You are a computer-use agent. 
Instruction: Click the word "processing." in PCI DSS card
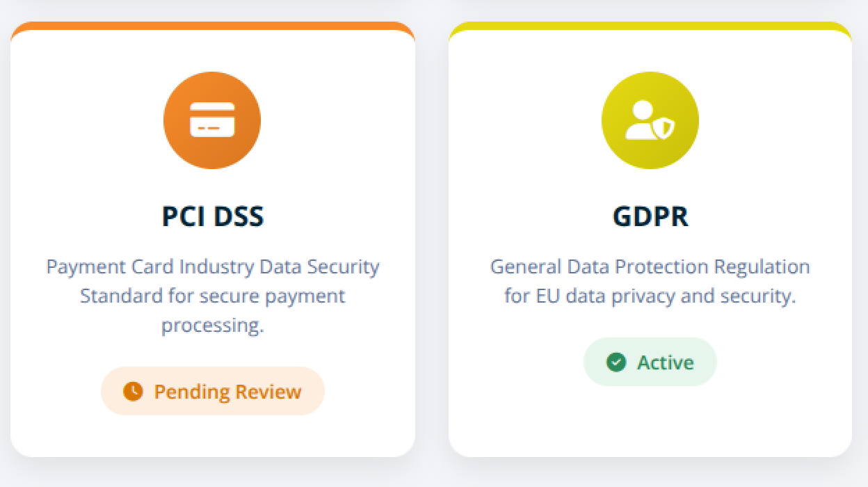213,326
